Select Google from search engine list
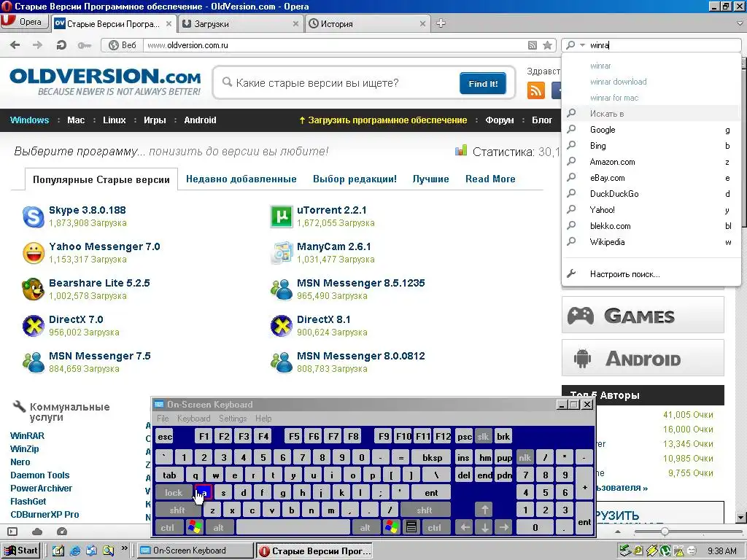This screenshot has height=560, width=747. tap(651, 130)
